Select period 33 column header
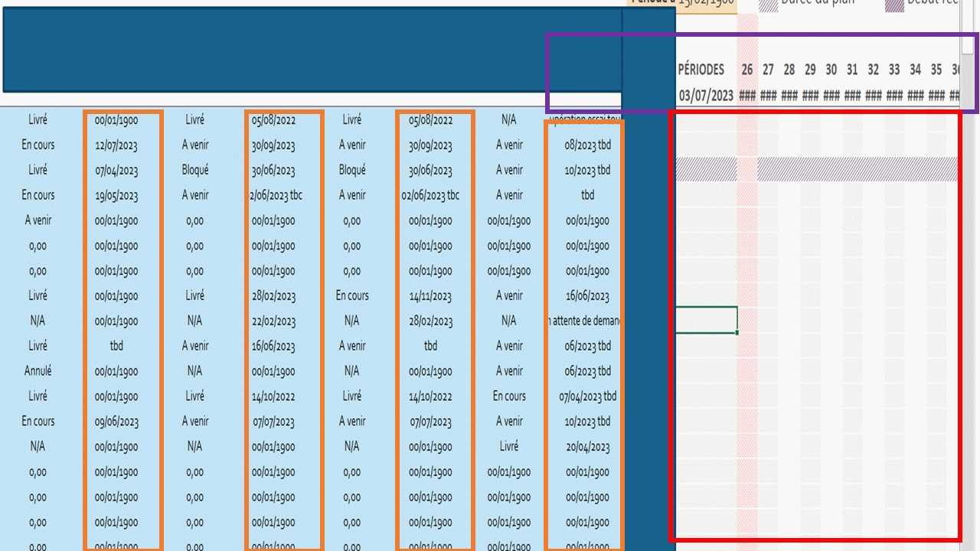 coord(894,70)
